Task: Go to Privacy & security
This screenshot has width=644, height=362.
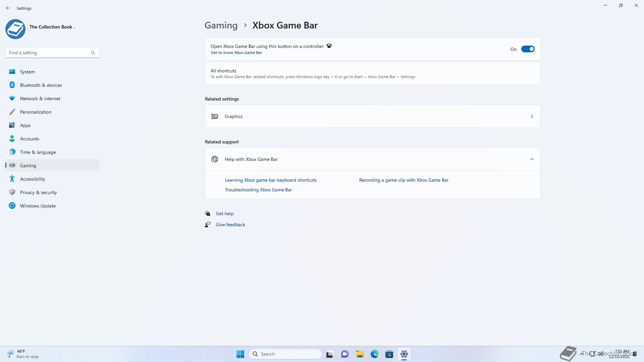Action: pos(52,192)
